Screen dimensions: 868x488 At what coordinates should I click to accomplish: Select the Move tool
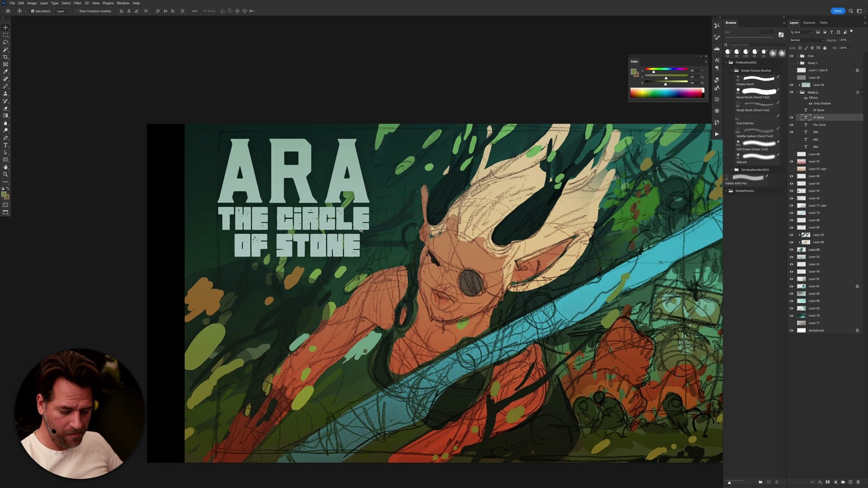coord(6,28)
